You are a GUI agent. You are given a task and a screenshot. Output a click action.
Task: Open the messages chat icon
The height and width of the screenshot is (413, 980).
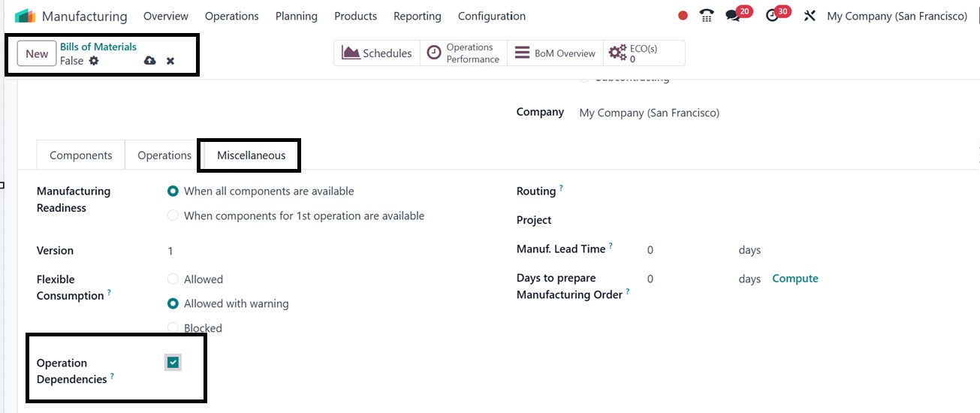733,16
